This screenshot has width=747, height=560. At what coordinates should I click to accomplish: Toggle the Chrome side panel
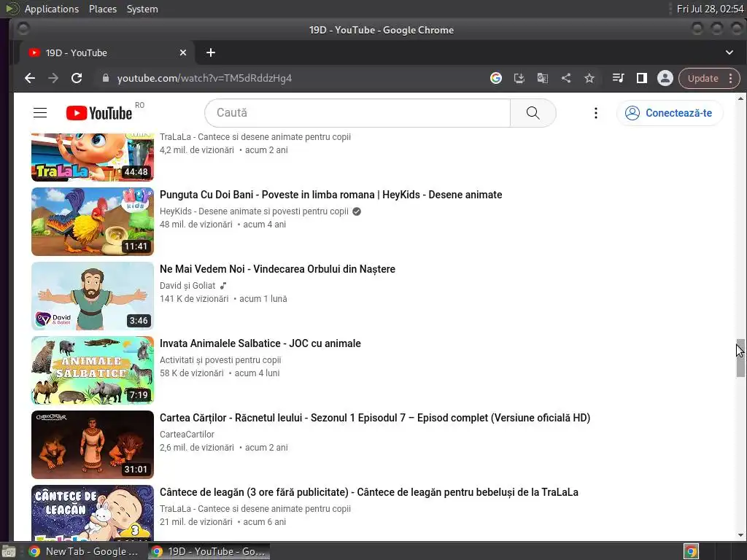642,78
